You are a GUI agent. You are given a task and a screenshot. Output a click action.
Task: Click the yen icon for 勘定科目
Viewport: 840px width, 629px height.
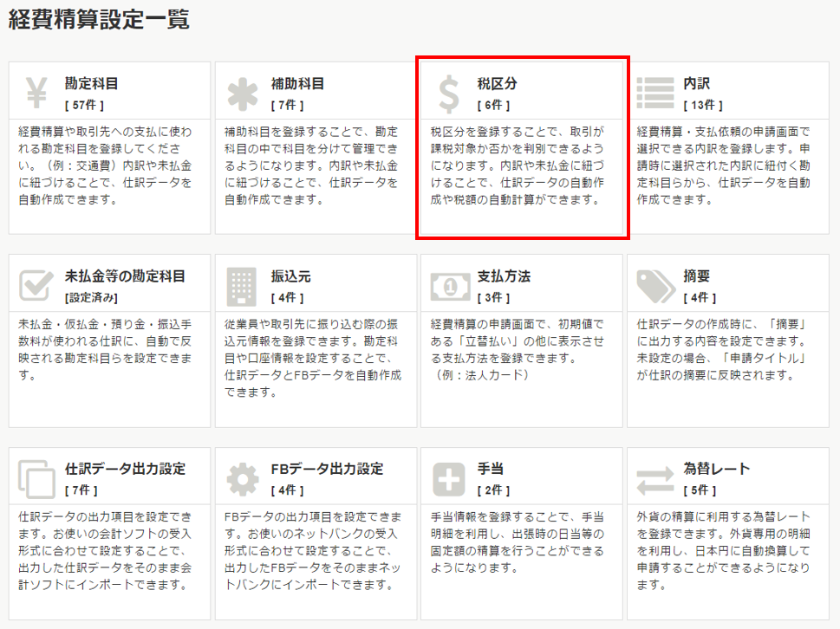37,92
